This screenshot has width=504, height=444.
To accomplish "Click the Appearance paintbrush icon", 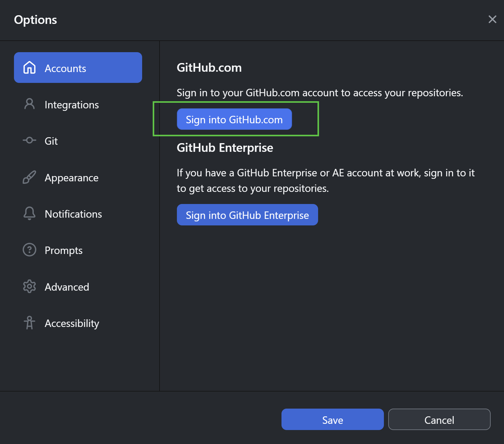I will pyautogui.click(x=29, y=177).
